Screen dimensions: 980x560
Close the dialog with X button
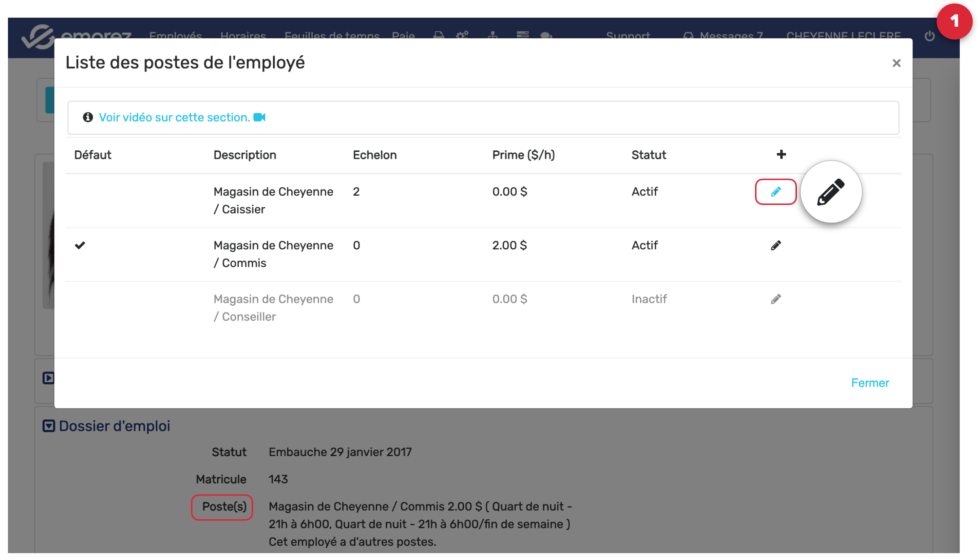pyautogui.click(x=896, y=63)
